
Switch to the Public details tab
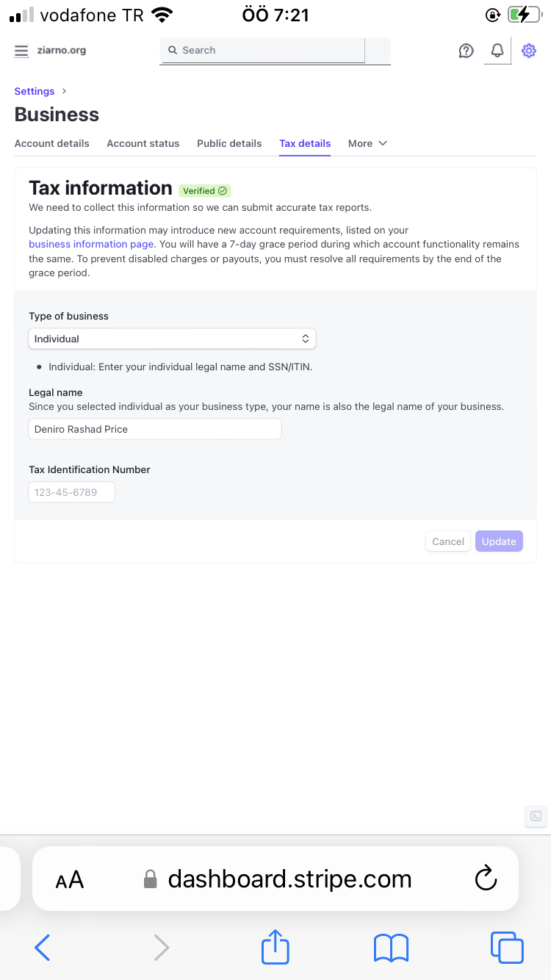point(229,143)
